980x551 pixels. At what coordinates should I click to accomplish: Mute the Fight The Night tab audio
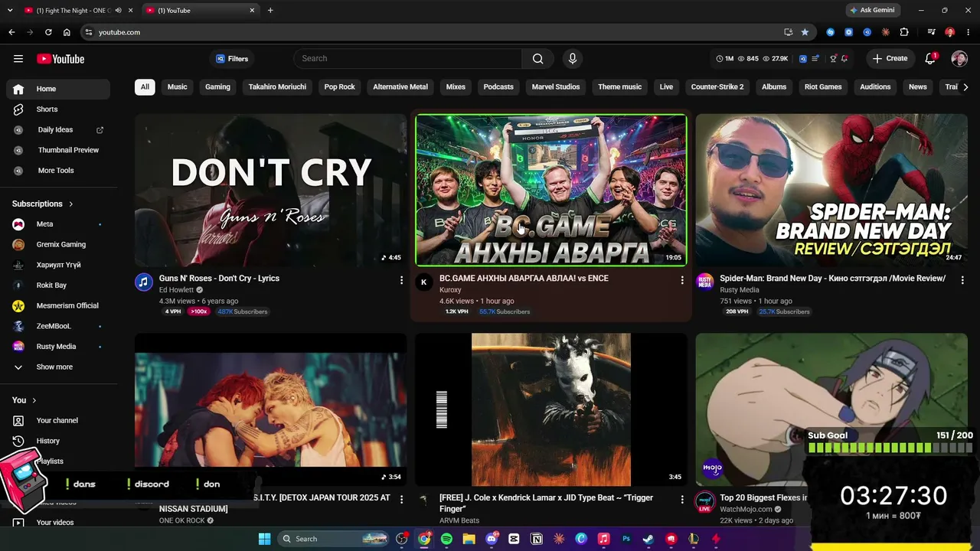point(118,11)
